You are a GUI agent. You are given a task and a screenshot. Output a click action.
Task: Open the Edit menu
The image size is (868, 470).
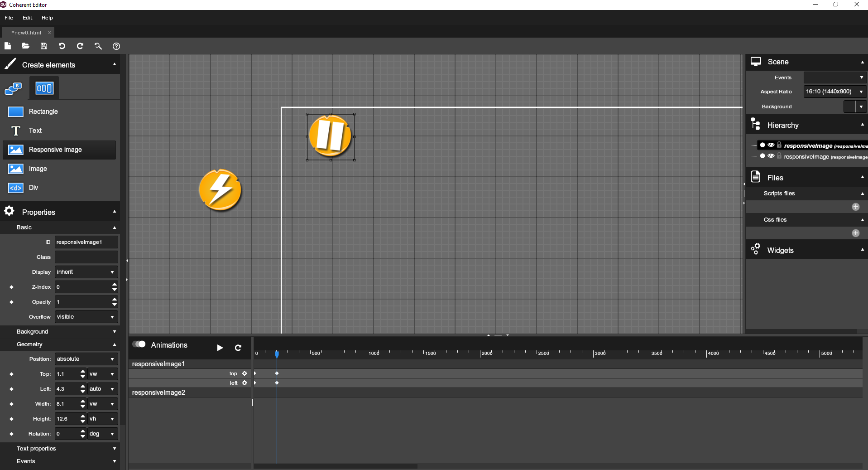(x=28, y=18)
